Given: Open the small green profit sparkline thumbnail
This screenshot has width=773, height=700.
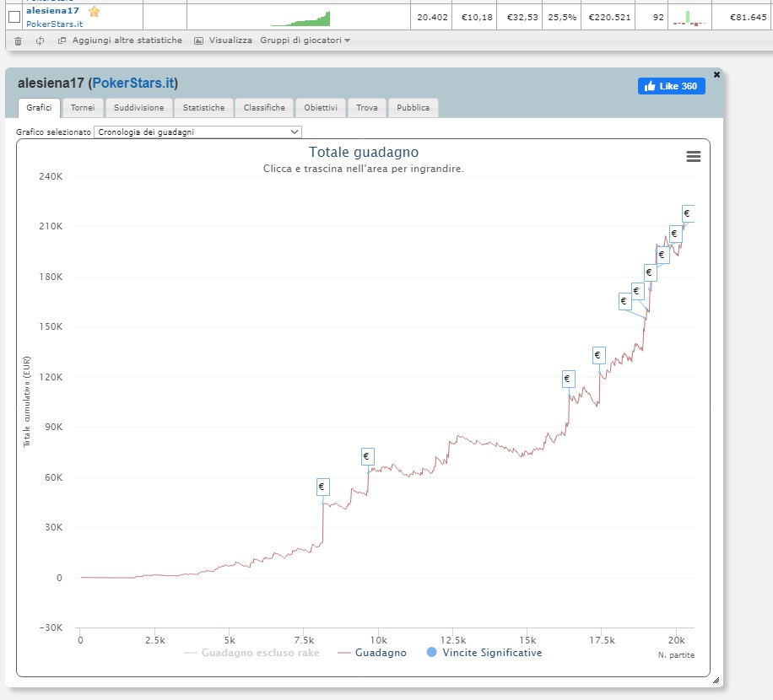Looking at the screenshot, I should [x=300, y=19].
